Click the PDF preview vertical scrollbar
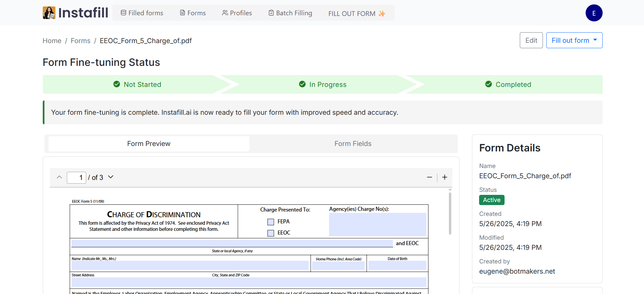 [x=450, y=214]
